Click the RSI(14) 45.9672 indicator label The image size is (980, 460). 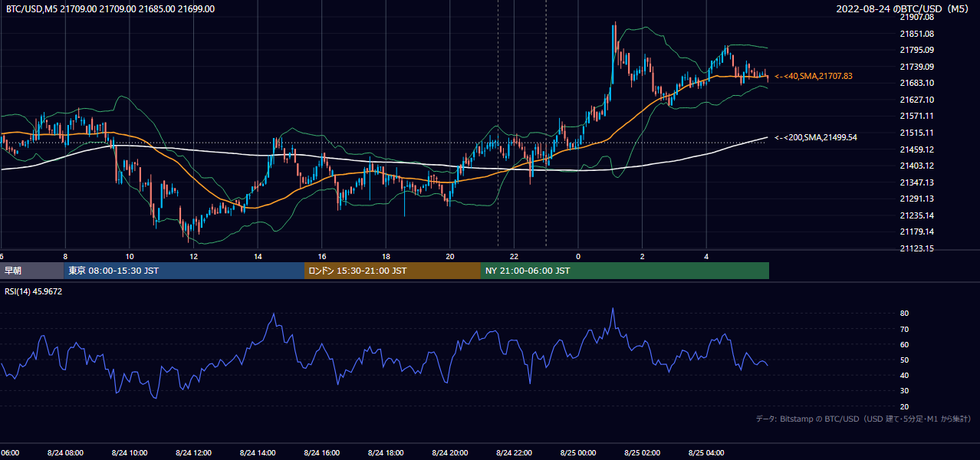pos(34,291)
